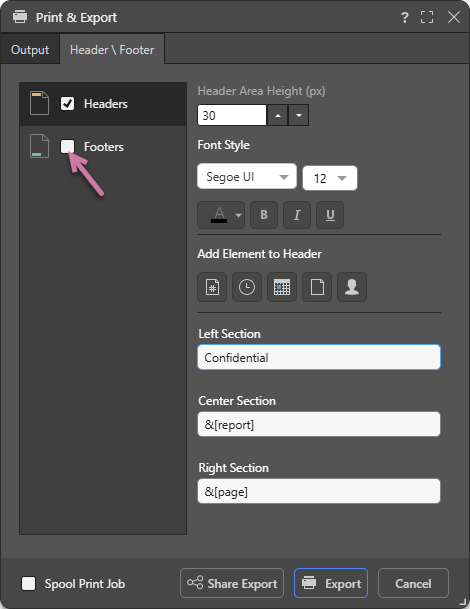Uncheck the Headers checkbox
The image size is (470, 609).
(x=68, y=104)
